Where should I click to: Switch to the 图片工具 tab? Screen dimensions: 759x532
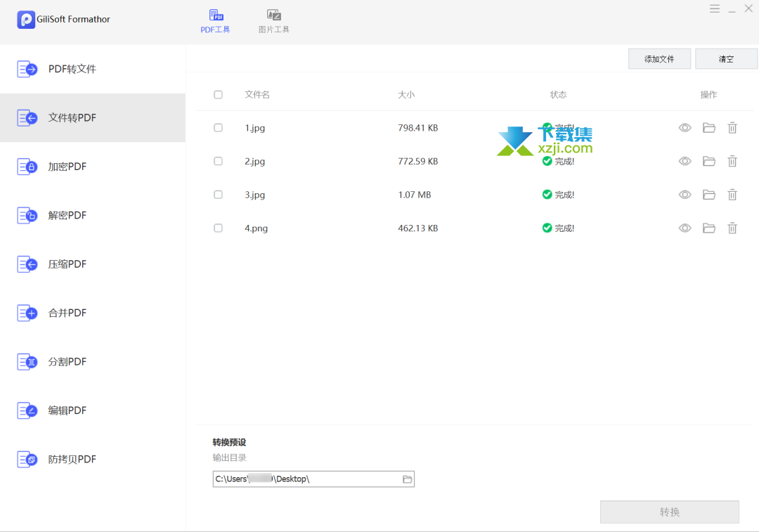[x=273, y=20]
